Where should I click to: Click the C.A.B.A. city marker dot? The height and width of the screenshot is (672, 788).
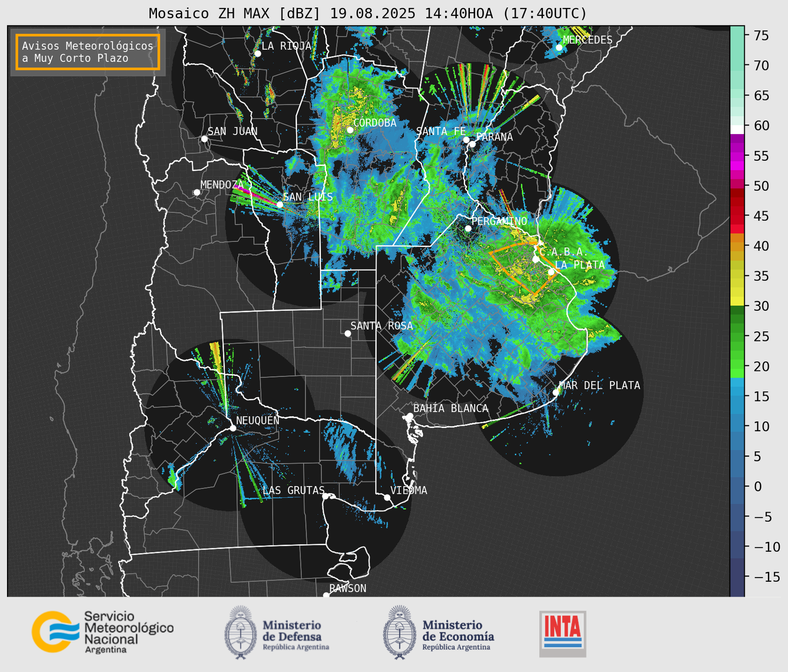(x=536, y=259)
